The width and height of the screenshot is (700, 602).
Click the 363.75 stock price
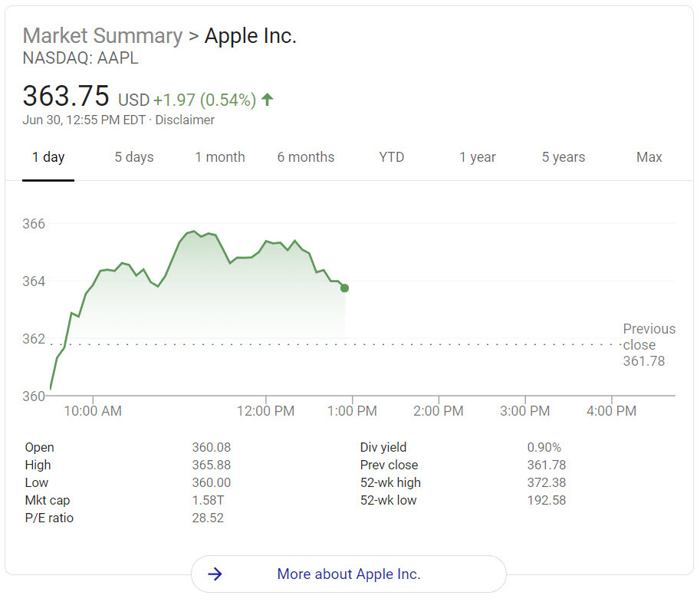point(66,97)
